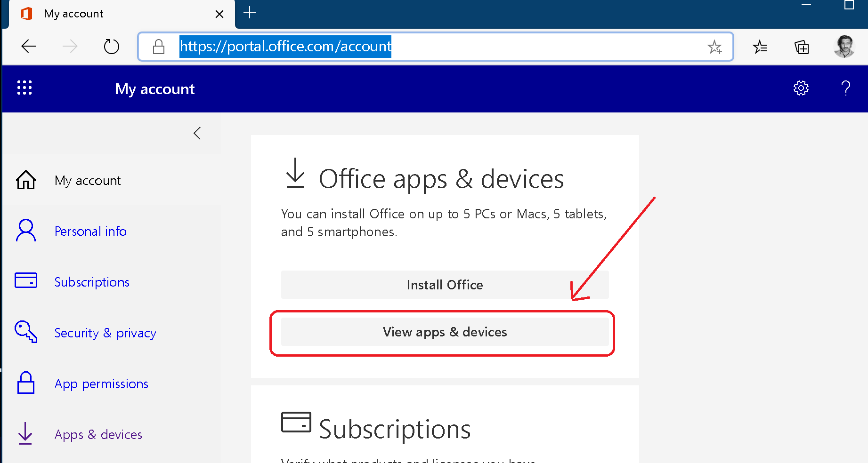Open a new browser tab

pyautogui.click(x=250, y=14)
